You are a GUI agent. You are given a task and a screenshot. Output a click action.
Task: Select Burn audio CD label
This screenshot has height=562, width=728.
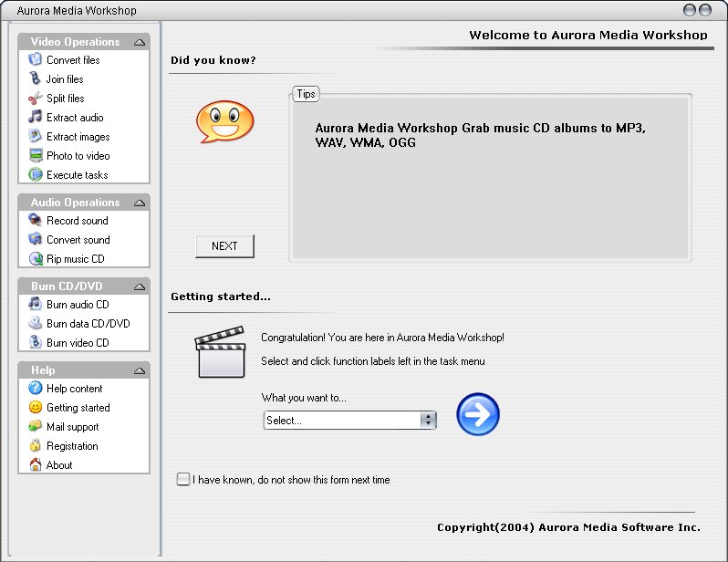[78, 304]
